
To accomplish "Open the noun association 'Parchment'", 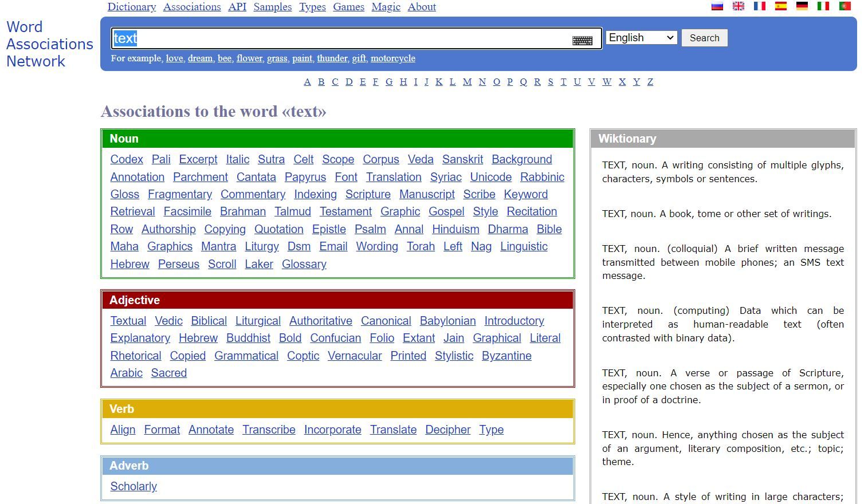I will point(201,177).
